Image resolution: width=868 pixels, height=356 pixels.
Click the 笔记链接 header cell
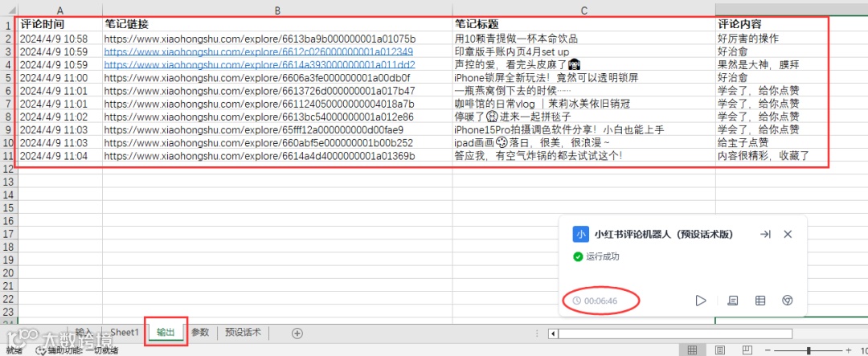[277, 24]
